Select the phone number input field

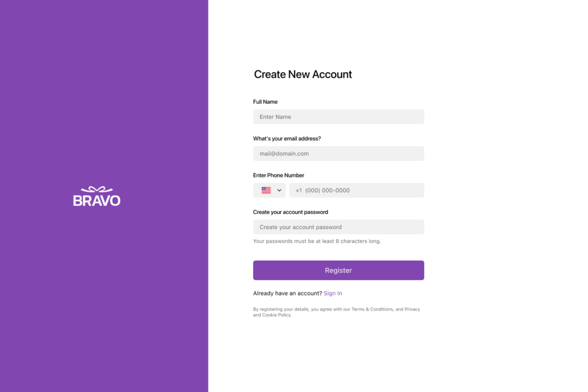click(356, 191)
